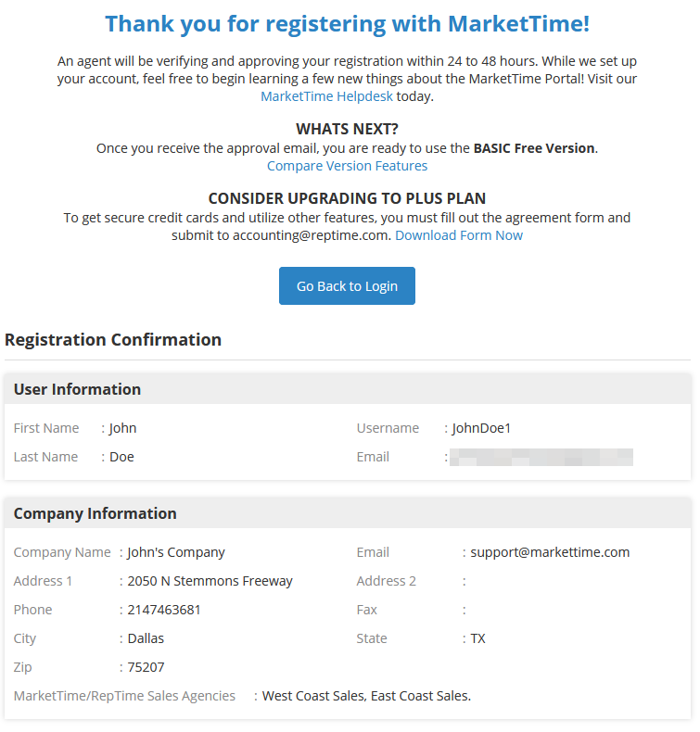700x732 pixels.
Task: Click the 'Username' label
Action: click(x=388, y=428)
